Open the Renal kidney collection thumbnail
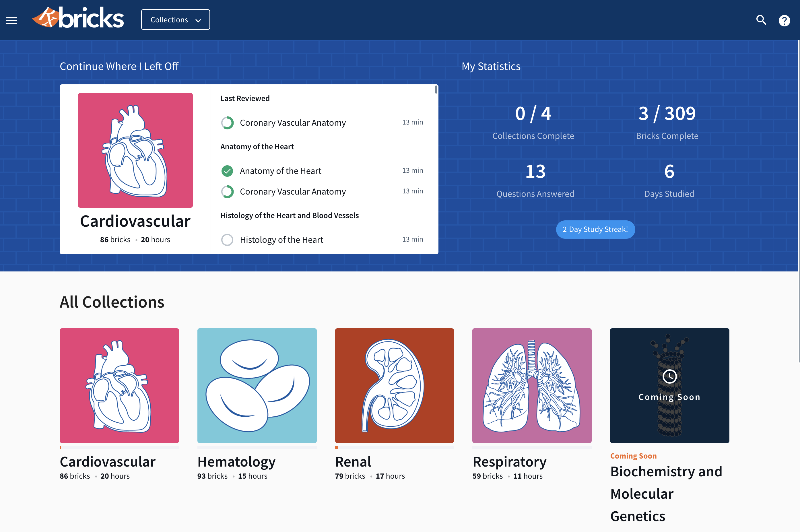This screenshot has height=532, width=800. (394, 385)
